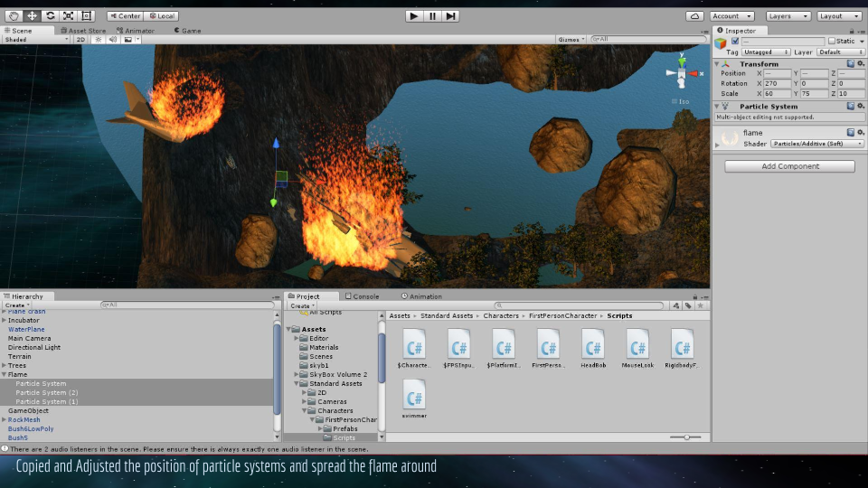Toggle scene audio speaker icon

click(113, 40)
